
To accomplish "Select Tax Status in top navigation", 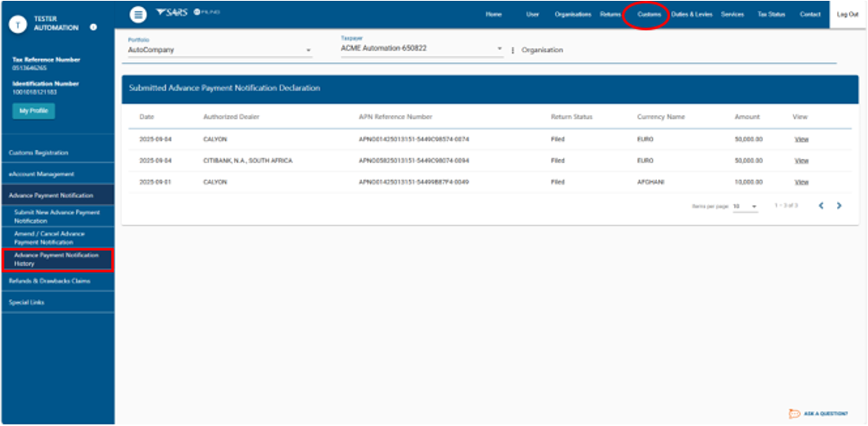I will pos(771,14).
